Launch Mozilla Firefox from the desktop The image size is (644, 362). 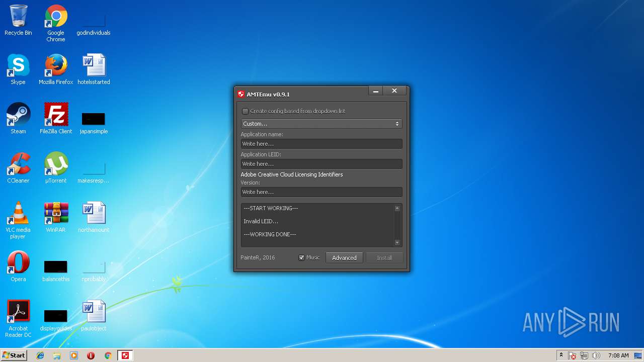[x=56, y=69]
